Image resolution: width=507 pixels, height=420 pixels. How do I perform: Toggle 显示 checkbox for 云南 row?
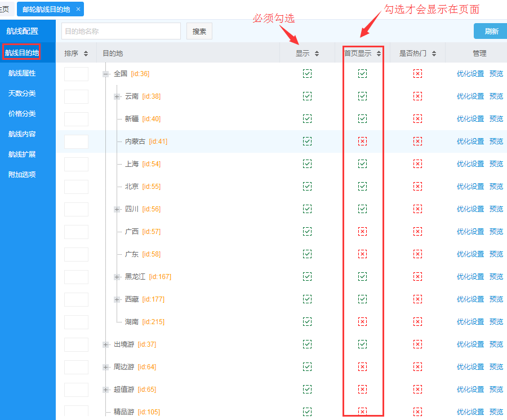click(x=307, y=96)
